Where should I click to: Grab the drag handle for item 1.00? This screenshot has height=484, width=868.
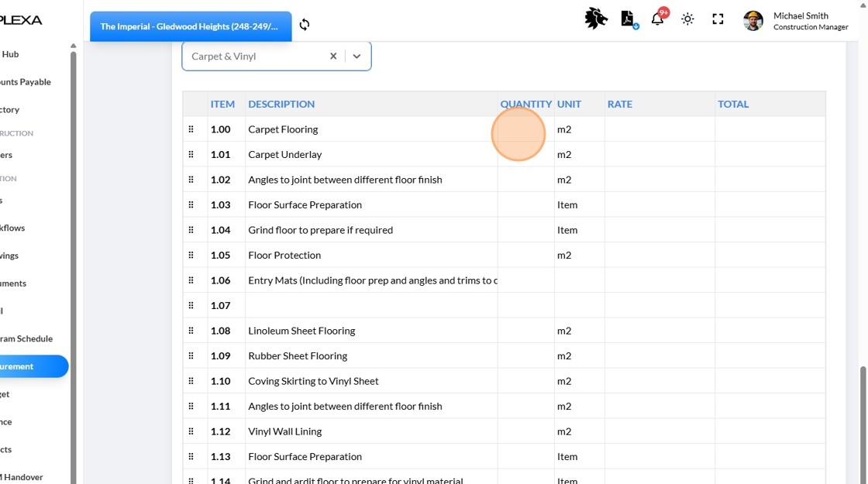point(191,129)
